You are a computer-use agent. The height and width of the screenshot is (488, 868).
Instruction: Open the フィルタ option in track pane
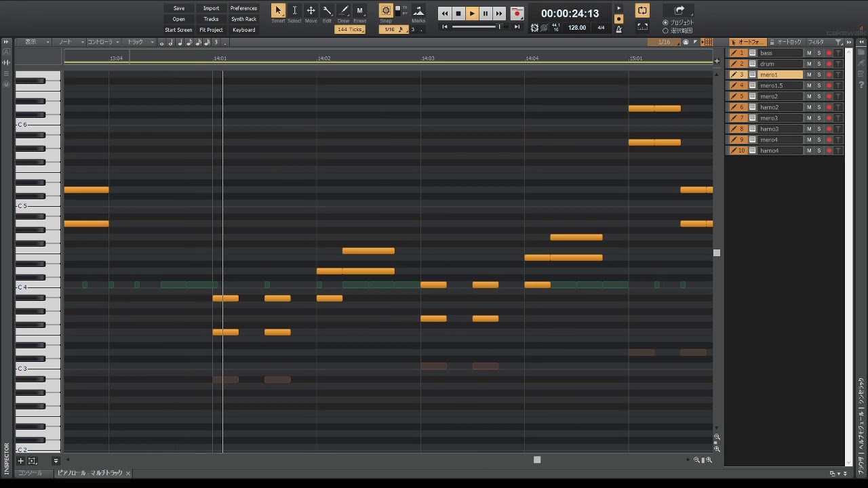[816, 42]
